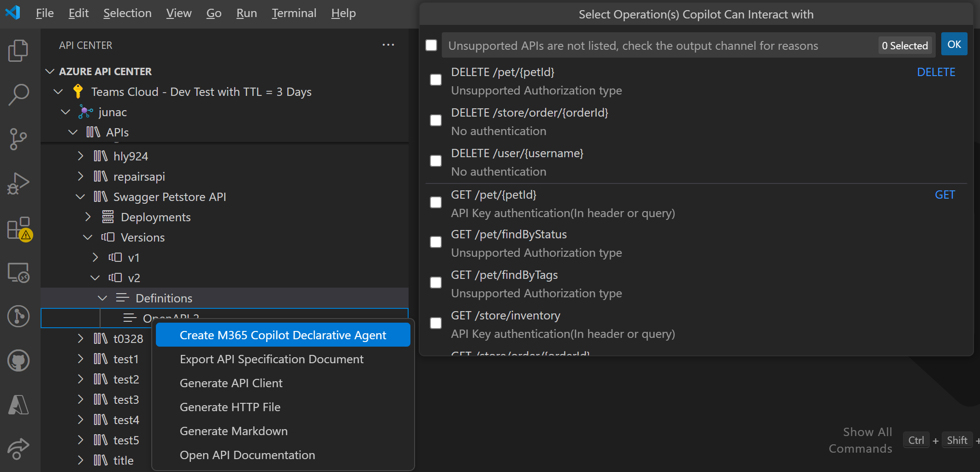Expand the Deployments node

pyautogui.click(x=88, y=217)
